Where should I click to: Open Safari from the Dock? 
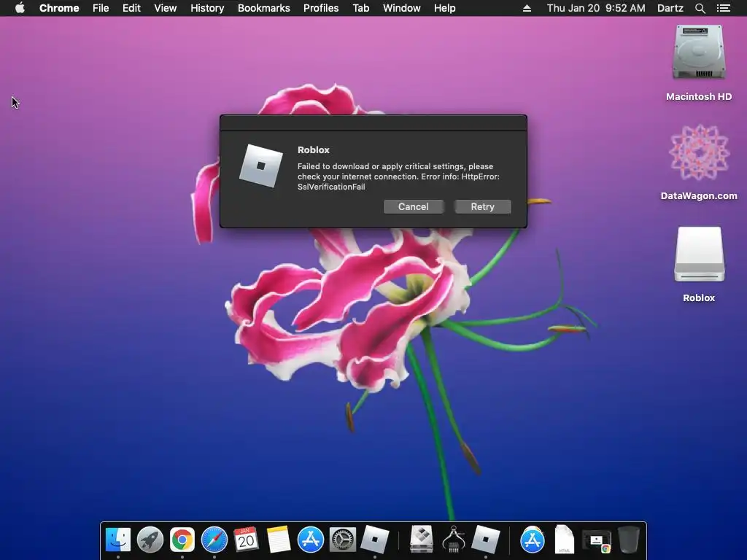(x=214, y=540)
